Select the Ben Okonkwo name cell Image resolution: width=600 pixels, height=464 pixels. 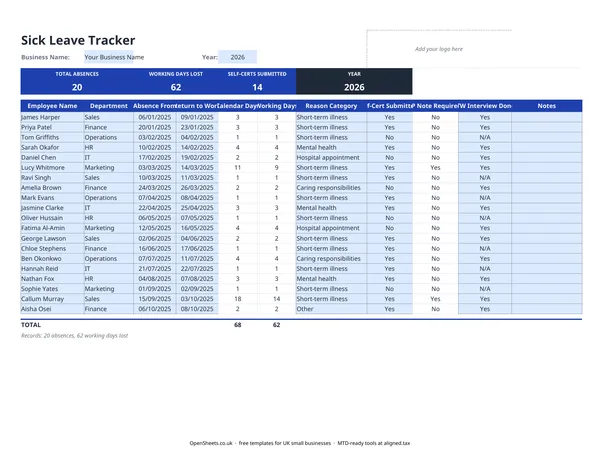click(x=52, y=258)
